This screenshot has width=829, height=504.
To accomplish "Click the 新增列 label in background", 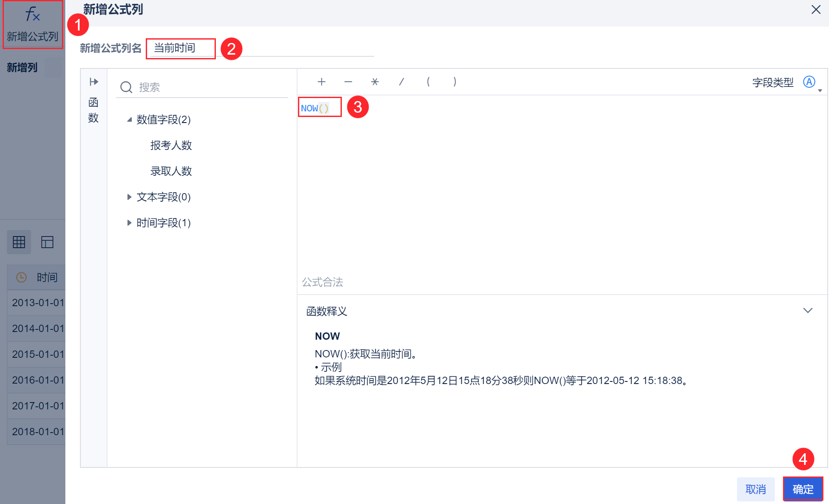I will tap(22, 68).
